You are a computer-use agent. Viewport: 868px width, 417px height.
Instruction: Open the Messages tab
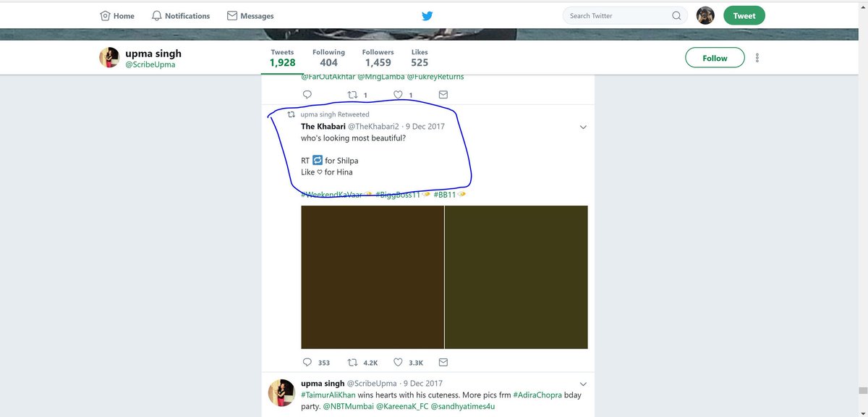(250, 16)
